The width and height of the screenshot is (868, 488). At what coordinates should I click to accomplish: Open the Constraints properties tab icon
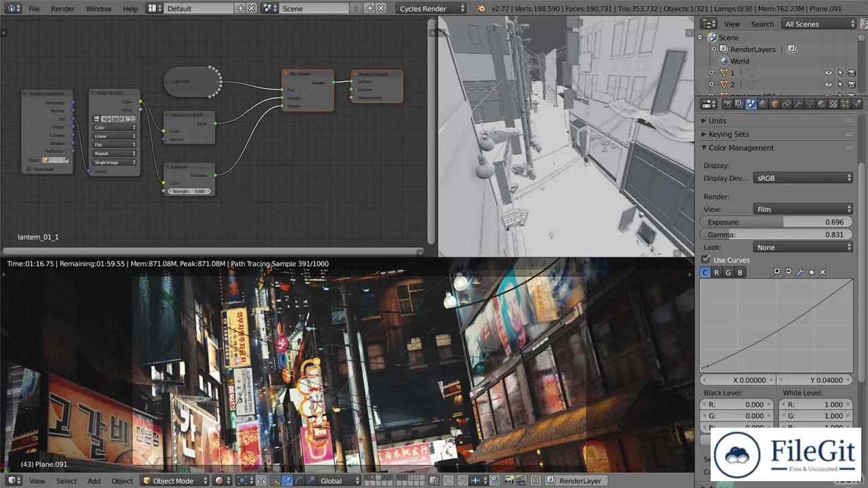click(x=786, y=104)
